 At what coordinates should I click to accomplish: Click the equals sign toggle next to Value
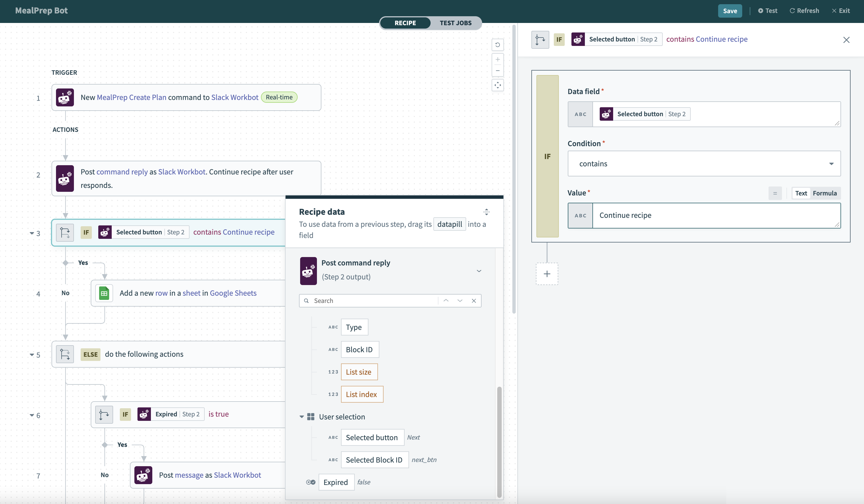point(775,193)
